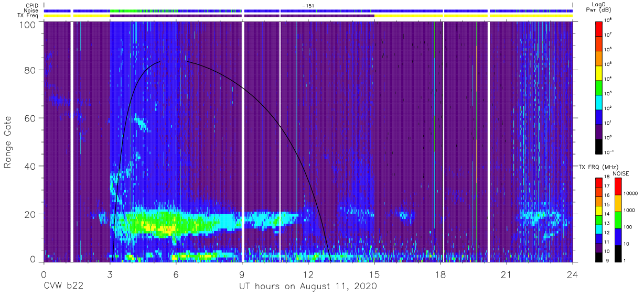644x297 pixels.
Task: Click the "21" tick on the UT hours axis
Action: click(x=507, y=274)
